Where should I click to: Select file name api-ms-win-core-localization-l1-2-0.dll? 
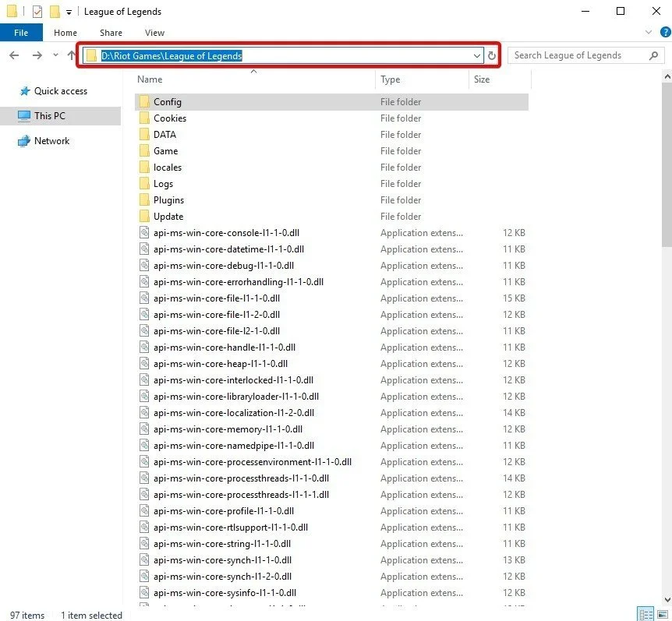coord(234,412)
